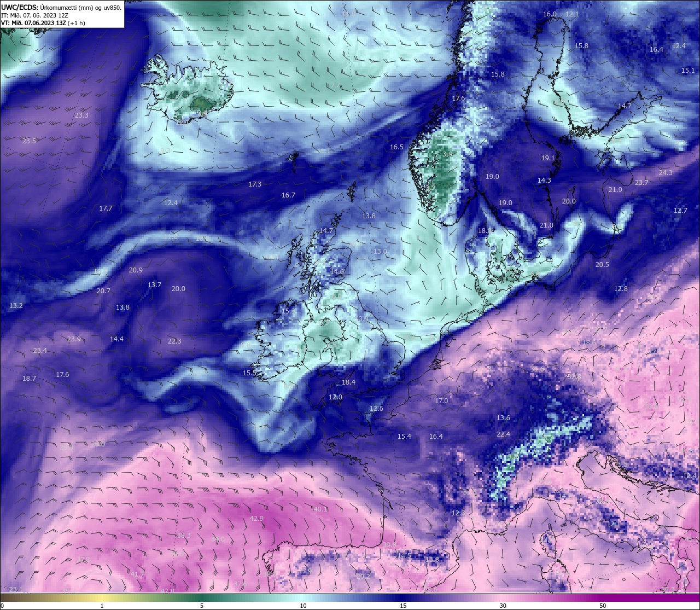This screenshot has height=610, width=700.
Task: Click the 20.7 value label
Action: pyautogui.click(x=103, y=291)
